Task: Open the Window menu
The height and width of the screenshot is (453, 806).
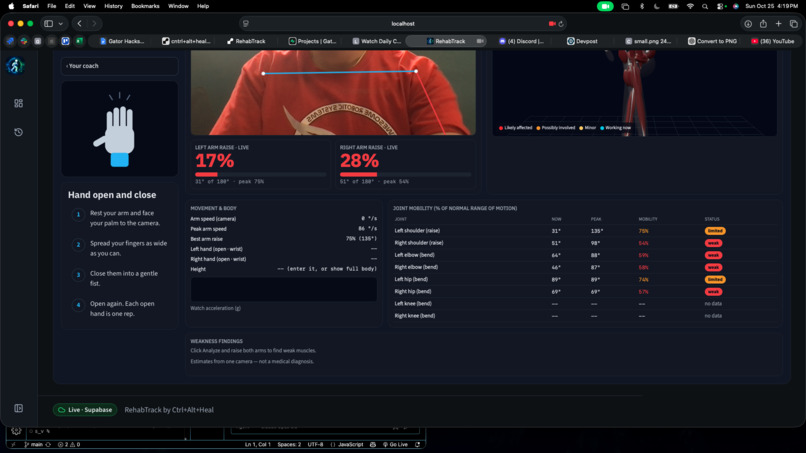Action: pyautogui.click(x=178, y=6)
